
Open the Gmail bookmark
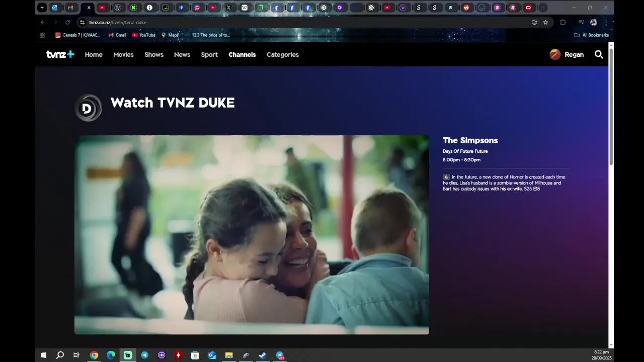coord(117,35)
